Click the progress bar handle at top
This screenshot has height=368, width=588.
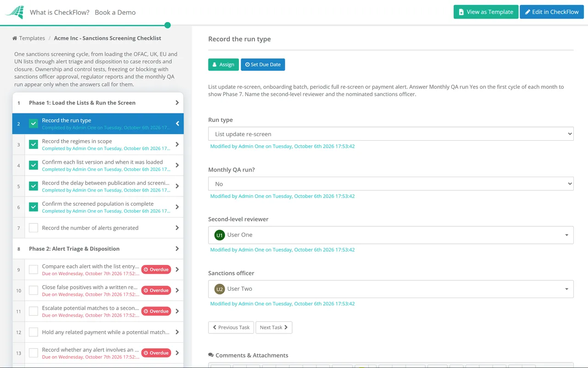168,25
